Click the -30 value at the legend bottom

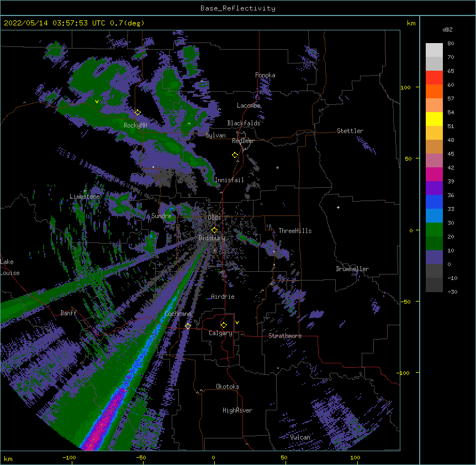[x=452, y=292]
